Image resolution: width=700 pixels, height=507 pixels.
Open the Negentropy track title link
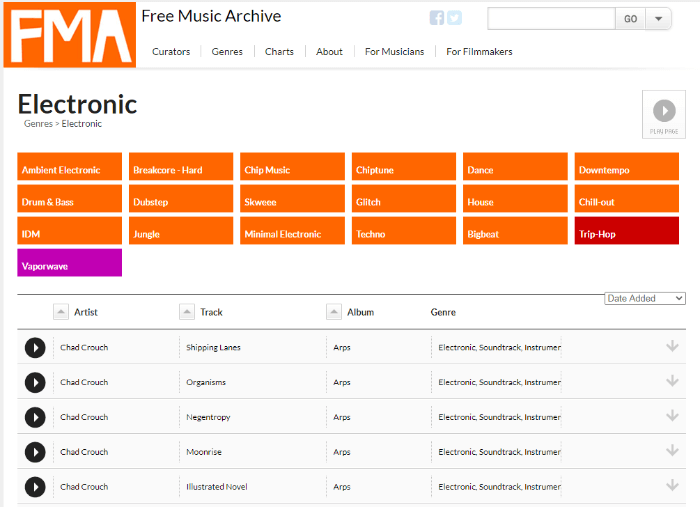coord(208,417)
